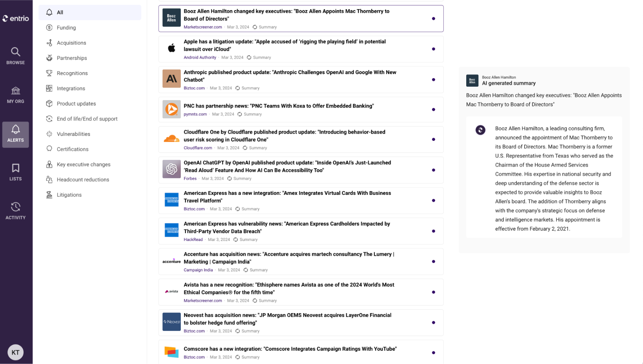Toggle the unread dot on the Apple alert
The height and width of the screenshot is (364, 643).
point(434,49)
